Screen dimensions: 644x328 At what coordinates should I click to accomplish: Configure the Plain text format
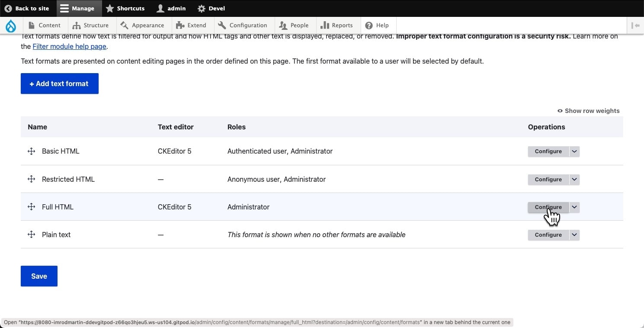coord(548,235)
